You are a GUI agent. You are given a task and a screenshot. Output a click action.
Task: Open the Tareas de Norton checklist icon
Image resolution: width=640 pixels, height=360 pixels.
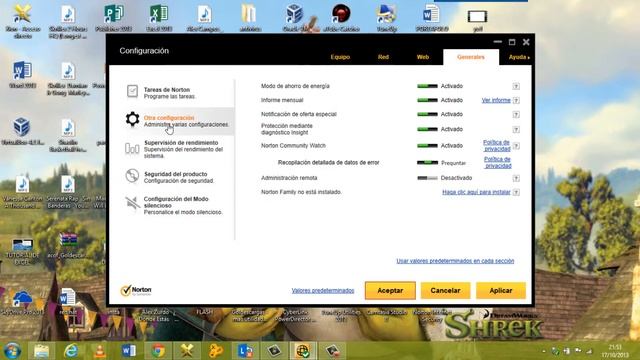coord(132,91)
